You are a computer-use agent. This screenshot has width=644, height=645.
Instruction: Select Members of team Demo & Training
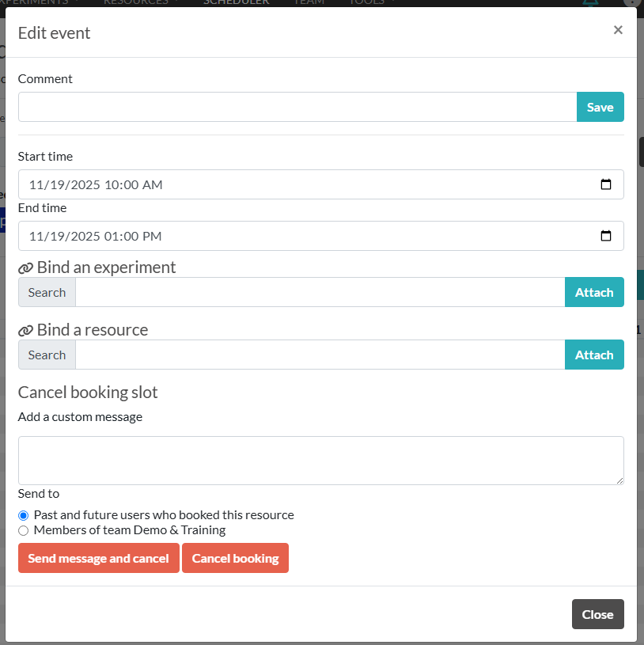24,530
